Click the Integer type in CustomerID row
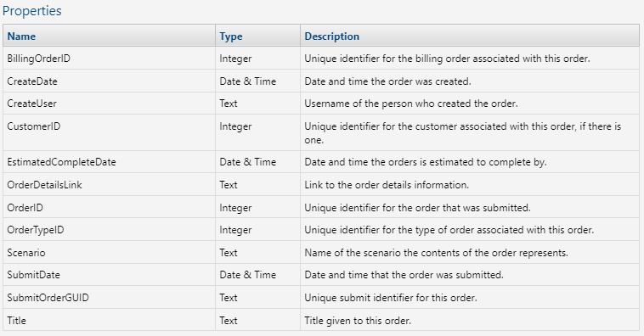This screenshot has height=336, width=644. point(235,126)
